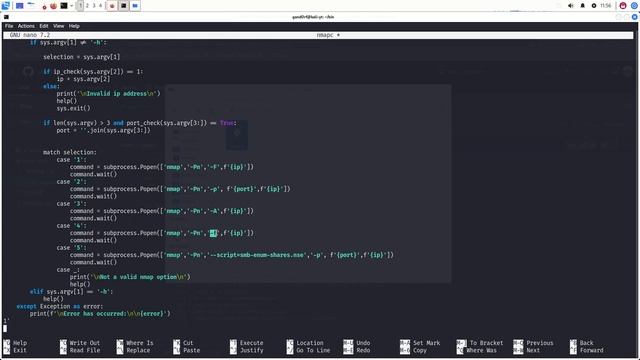Click the Paste shortcut label
Viewport: 640px width, 360px height.
tap(191, 350)
